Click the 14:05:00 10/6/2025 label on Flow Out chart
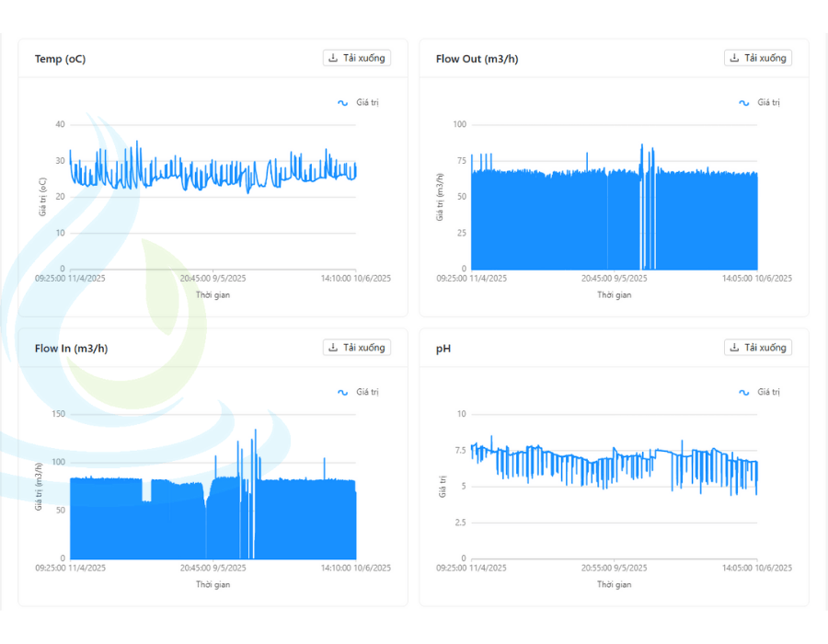828x644 pixels. click(x=757, y=278)
